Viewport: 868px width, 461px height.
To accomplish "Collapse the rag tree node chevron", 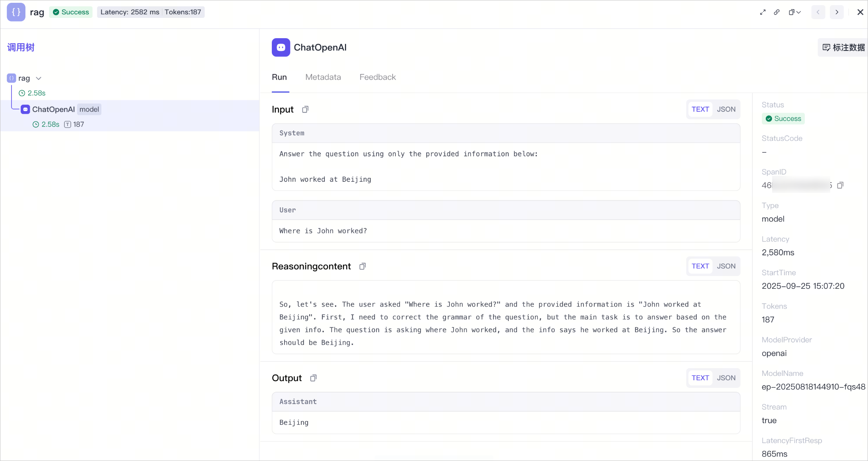I will coord(39,78).
